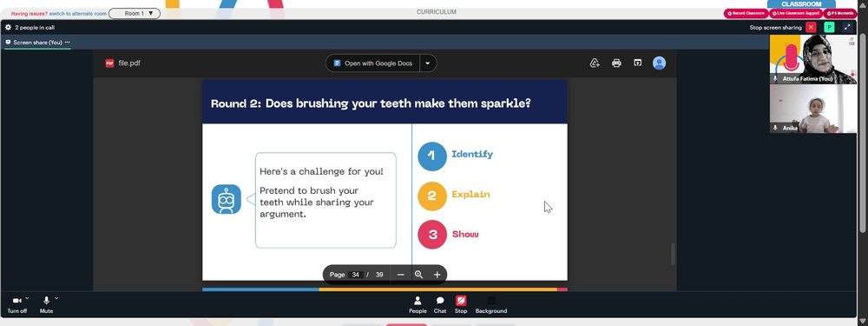
Task: Zoom in with plus icon
Action: (437, 275)
